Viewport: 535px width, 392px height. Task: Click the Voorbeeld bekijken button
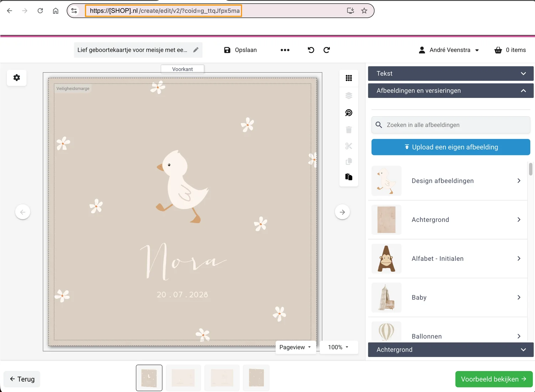pyautogui.click(x=493, y=379)
